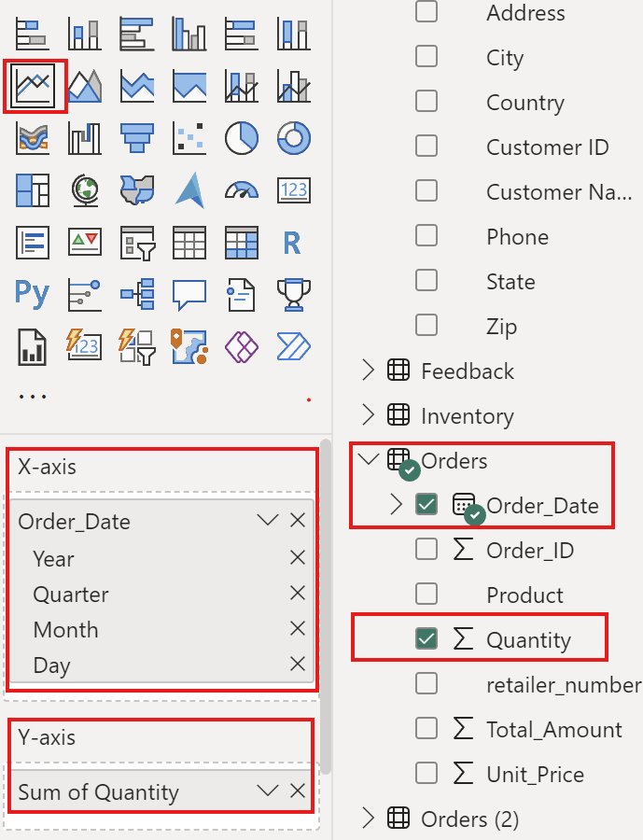Expand the Feedback table
This screenshot has height=840, width=643.
tap(369, 371)
